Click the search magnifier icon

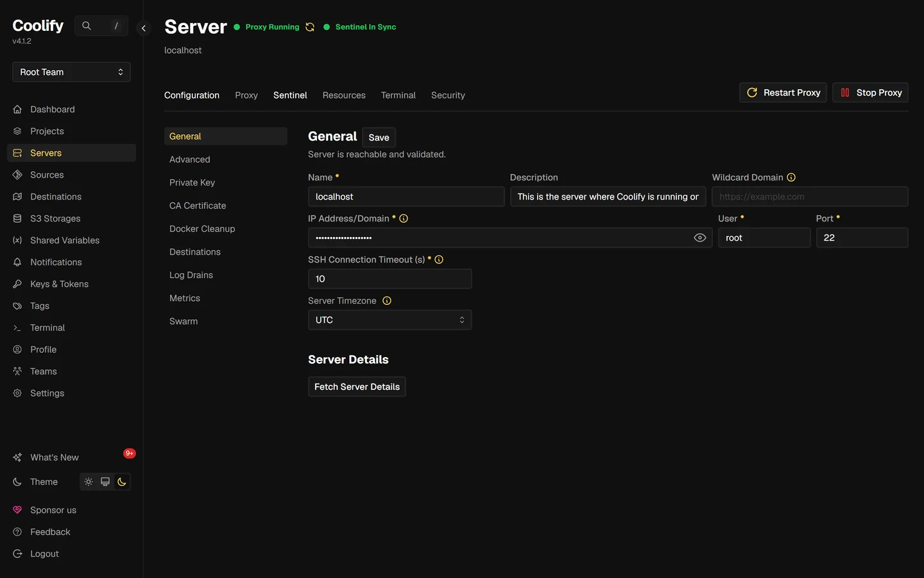pyautogui.click(x=87, y=26)
